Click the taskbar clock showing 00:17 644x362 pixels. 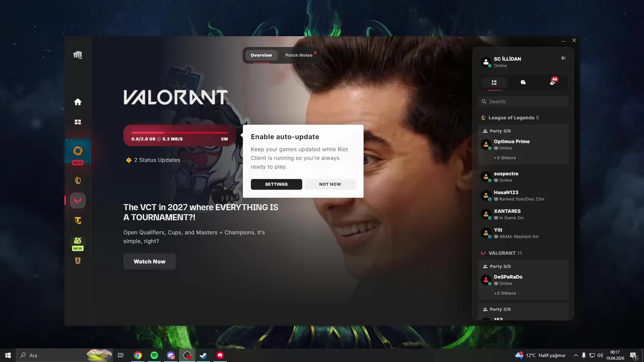coord(614,355)
